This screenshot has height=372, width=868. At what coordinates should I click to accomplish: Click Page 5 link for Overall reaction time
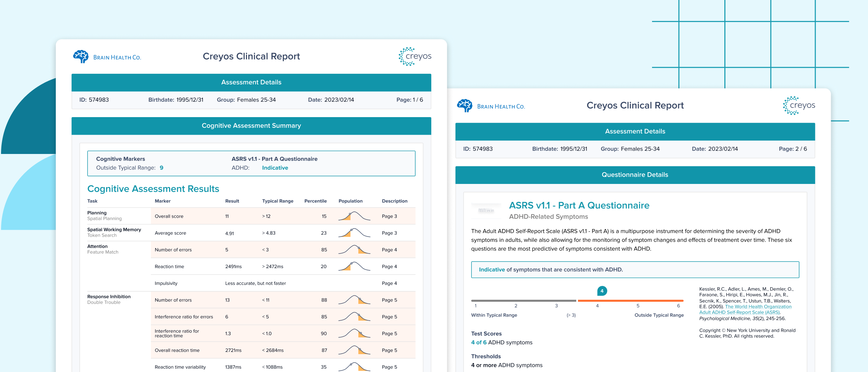coord(389,350)
